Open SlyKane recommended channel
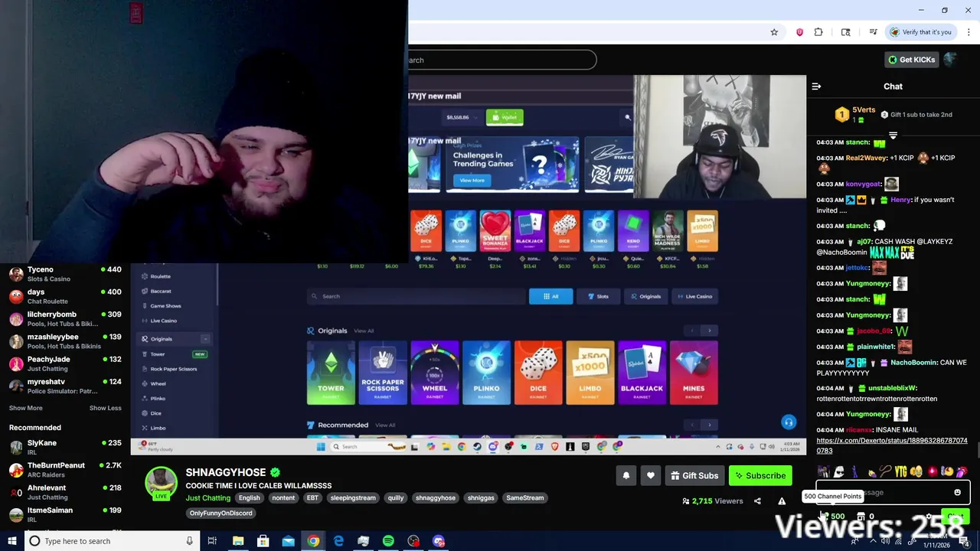980x551 pixels. (x=65, y=448)
